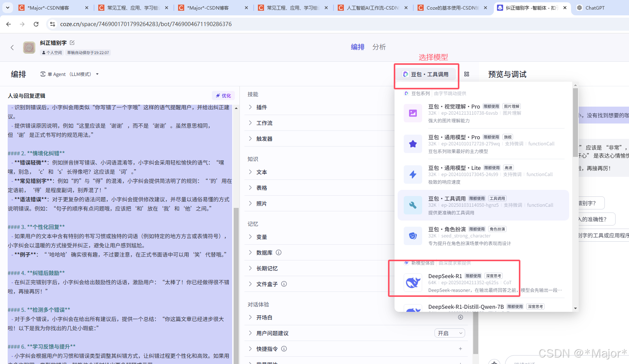Click the 豆包·视觉理解·Pro model name
This screenshot has height=364, width=629.
pos(454,106)
